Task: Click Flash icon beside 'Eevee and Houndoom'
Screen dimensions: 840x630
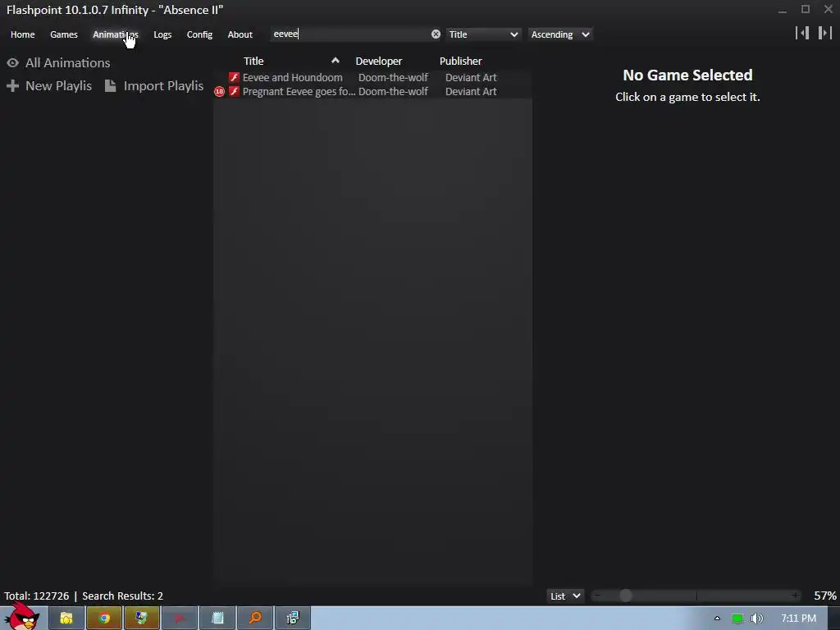Action: click(x=234, y=78)
